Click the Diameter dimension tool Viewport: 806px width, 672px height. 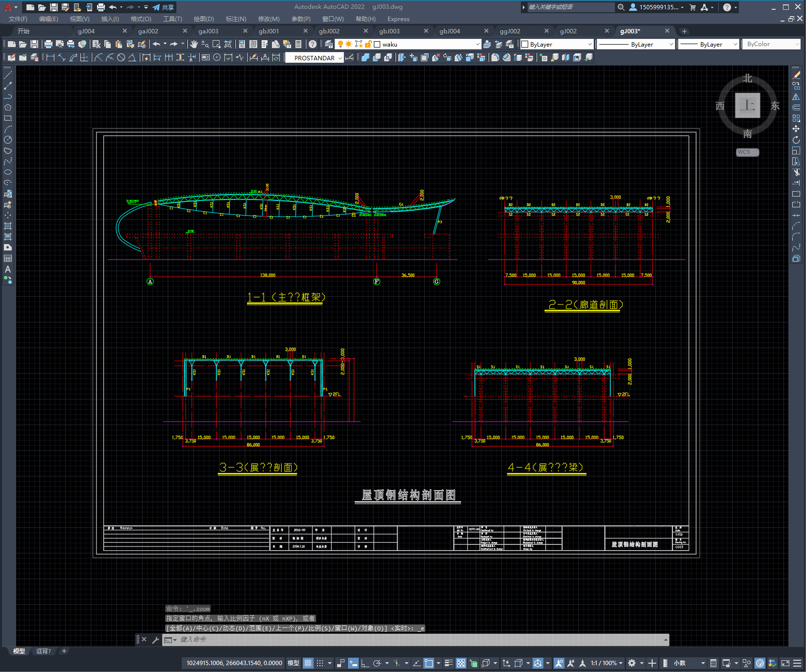pos(121,57)
